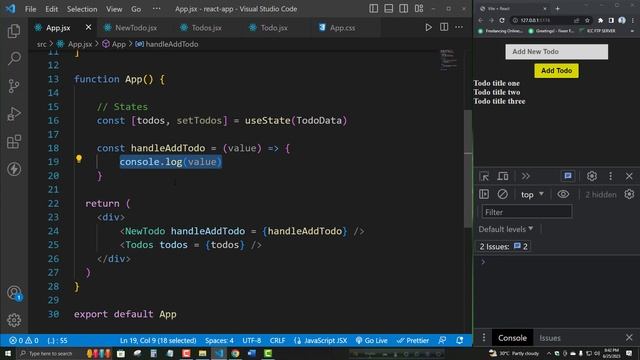Open the Go menu
The width and height of the screenshot is (640, 360).
pyautogui.click(x=136, y=9)
